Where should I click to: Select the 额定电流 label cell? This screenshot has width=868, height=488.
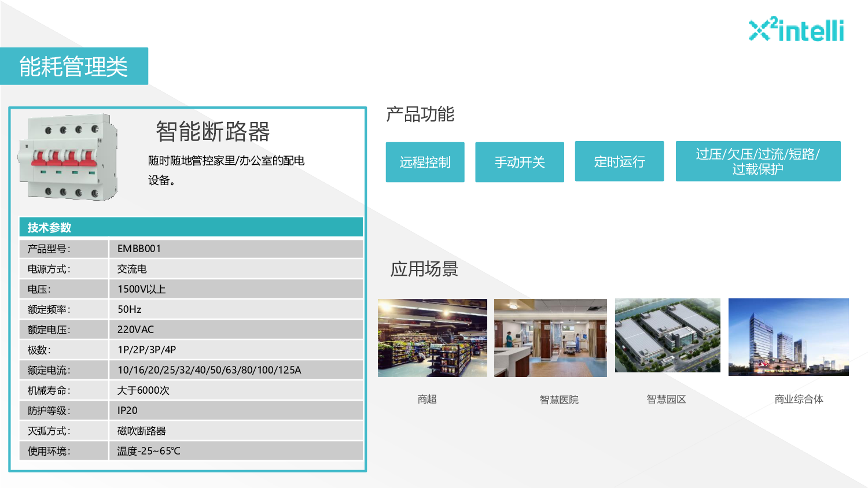[64, 370]
